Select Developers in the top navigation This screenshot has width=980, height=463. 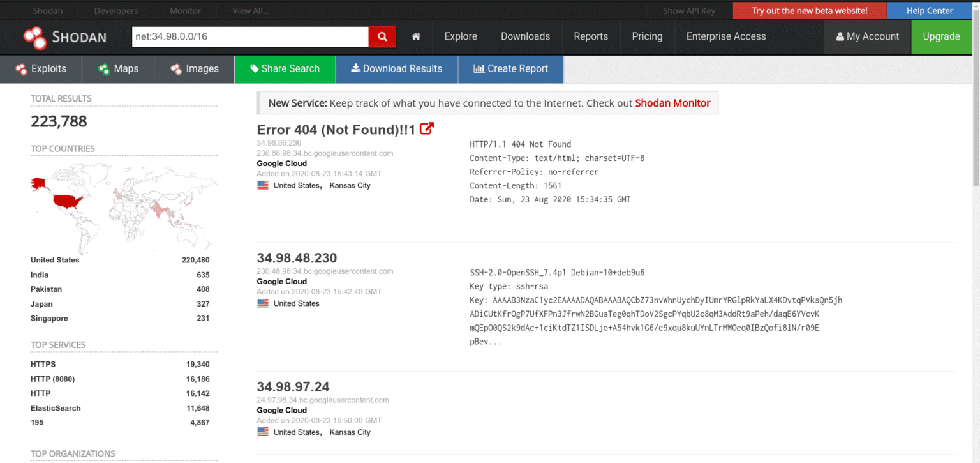click(x=115, y=10)
